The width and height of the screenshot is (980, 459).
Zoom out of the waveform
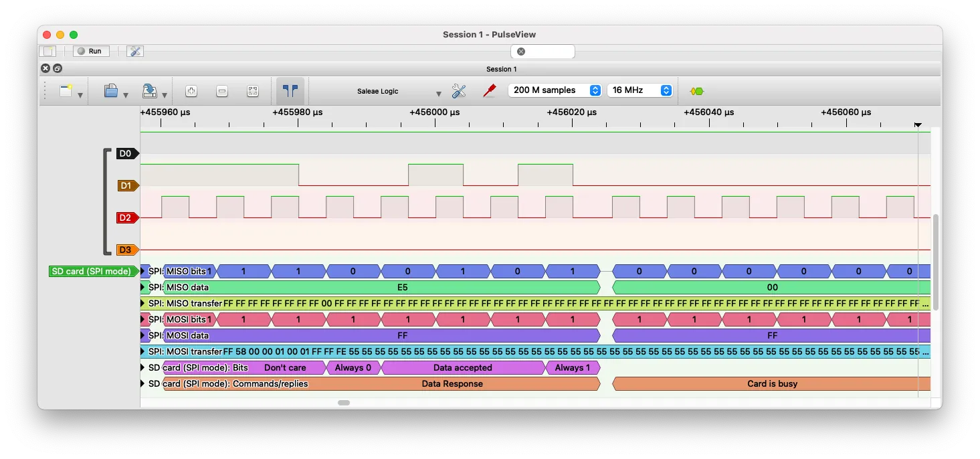point(222,92)
